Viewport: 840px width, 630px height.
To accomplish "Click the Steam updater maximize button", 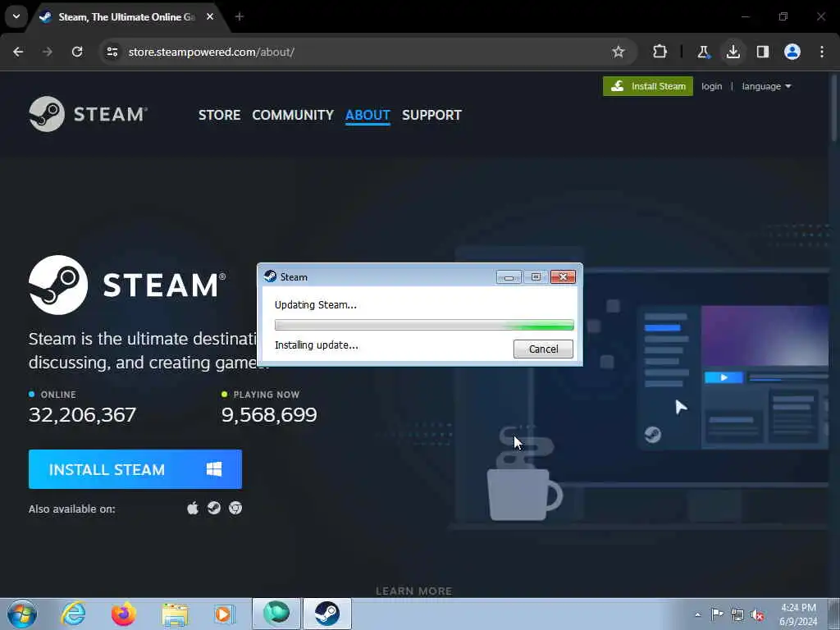I will click(x=536, y=277).
